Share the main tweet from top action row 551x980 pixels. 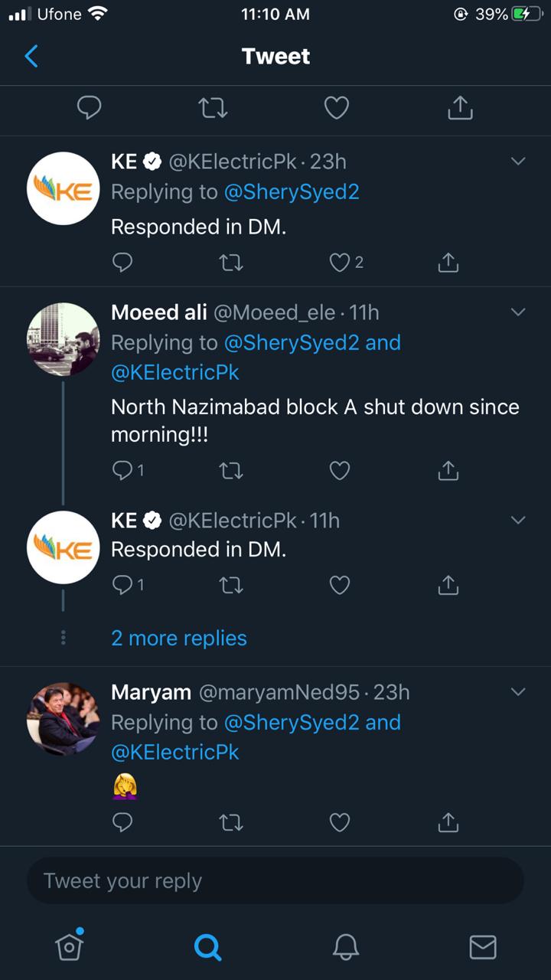coord(460,108)
